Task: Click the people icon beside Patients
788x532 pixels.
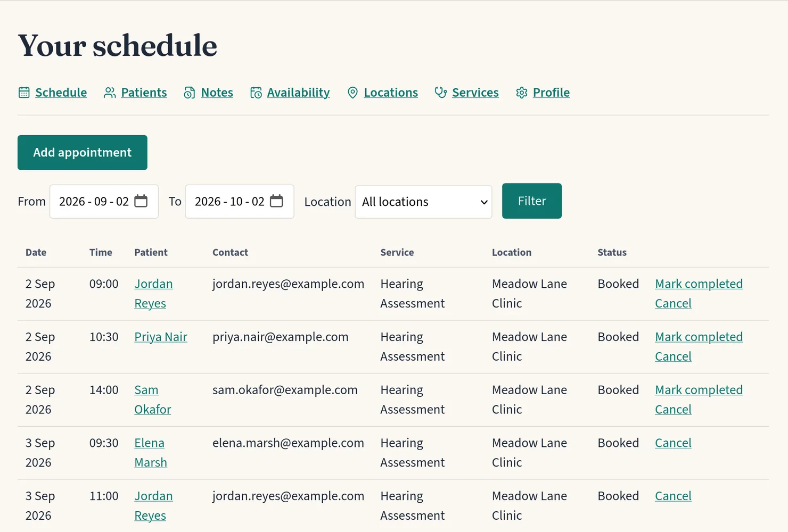Action: (110, 93)
